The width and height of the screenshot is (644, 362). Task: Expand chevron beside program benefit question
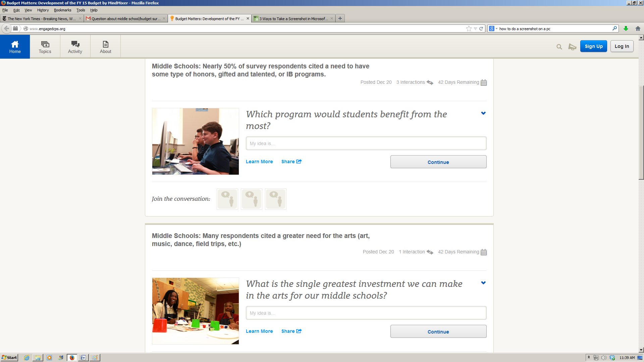click(x=483, y=113)
